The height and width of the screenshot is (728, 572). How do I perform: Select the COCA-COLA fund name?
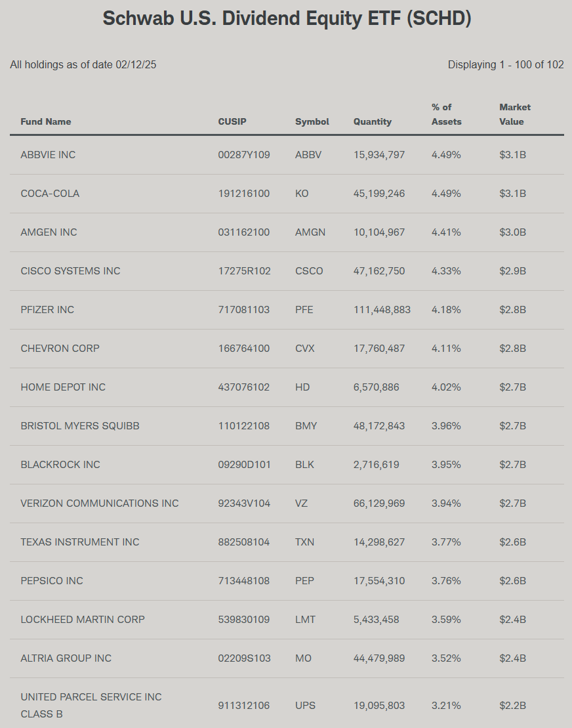click(x=50, y=194)
